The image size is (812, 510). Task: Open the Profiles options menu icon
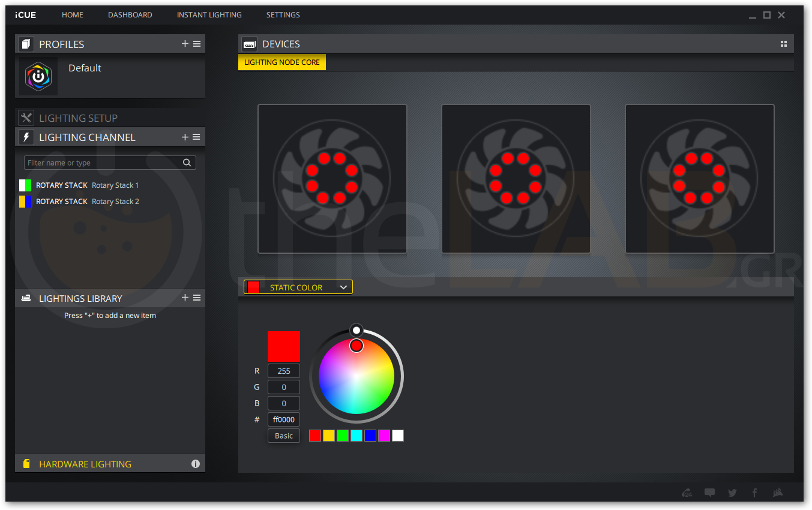coord(197,44)
